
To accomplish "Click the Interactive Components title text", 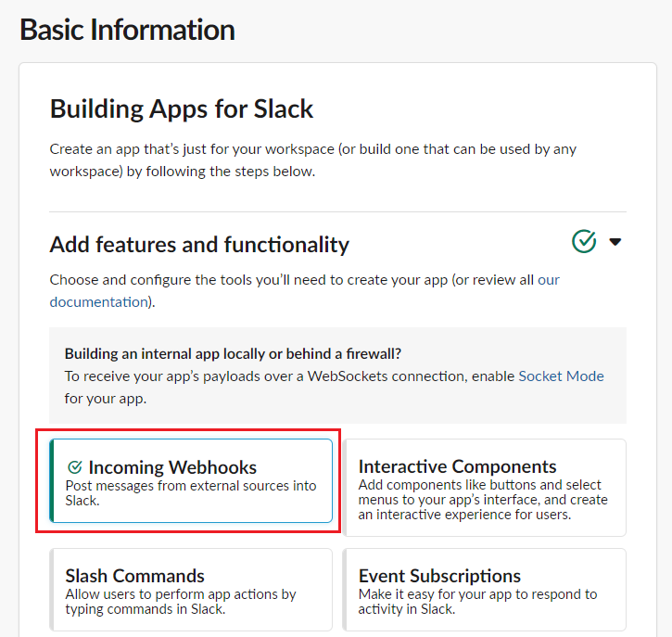I will [457, 466].
